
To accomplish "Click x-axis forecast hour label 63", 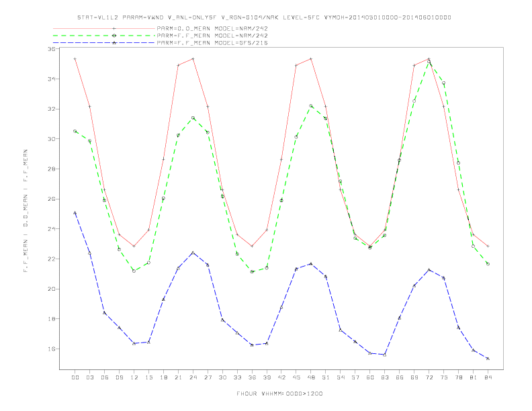I will (385, 377).
